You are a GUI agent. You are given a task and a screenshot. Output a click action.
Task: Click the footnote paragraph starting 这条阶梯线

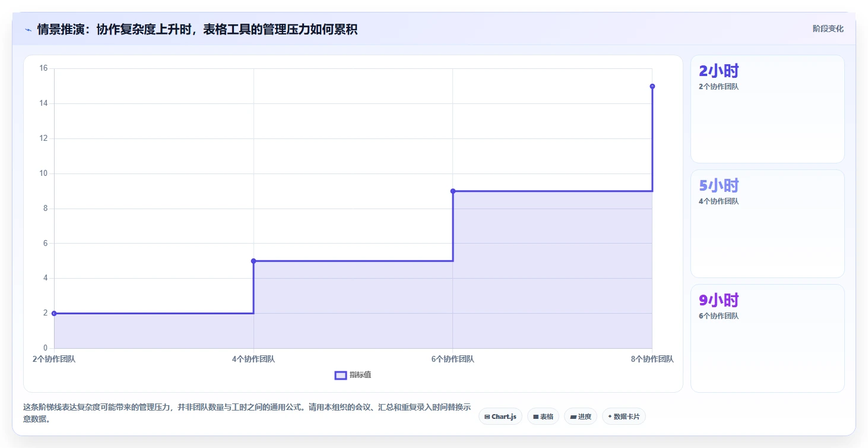pos(246,414)
